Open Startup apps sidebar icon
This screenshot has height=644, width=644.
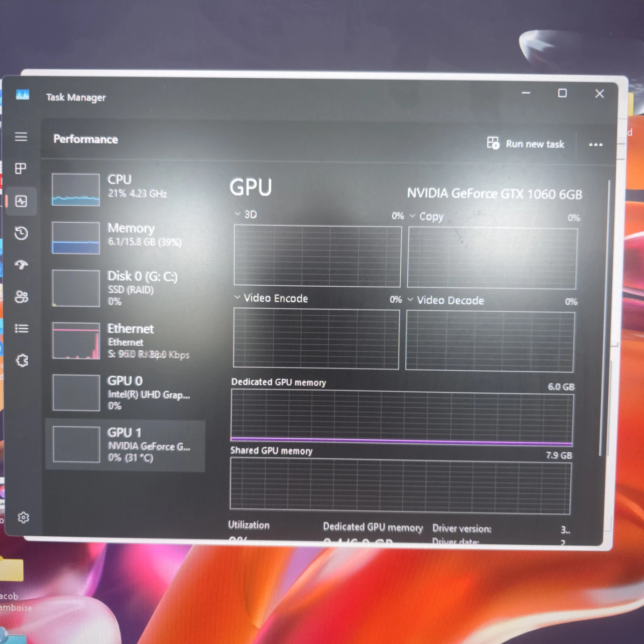(x=21, y=265)
